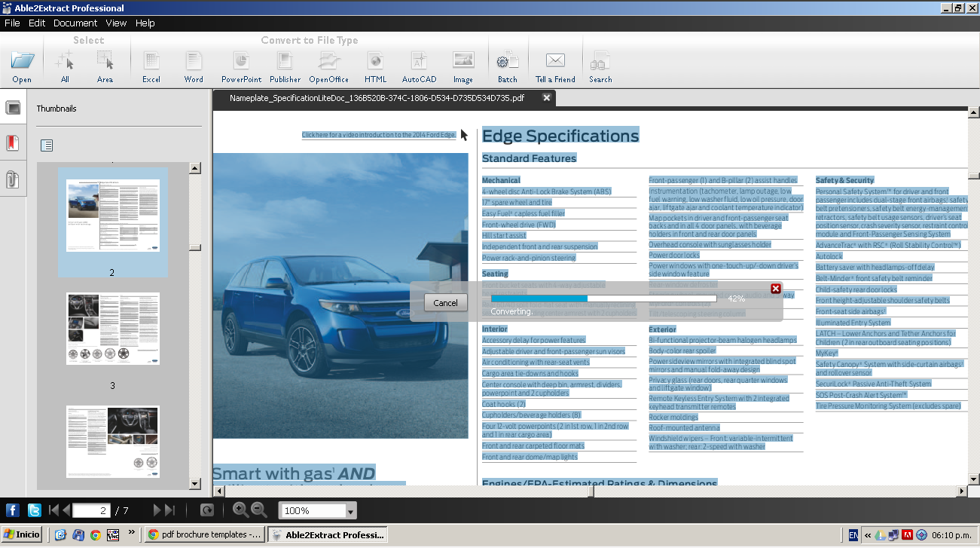Open the Help menu

145,23
